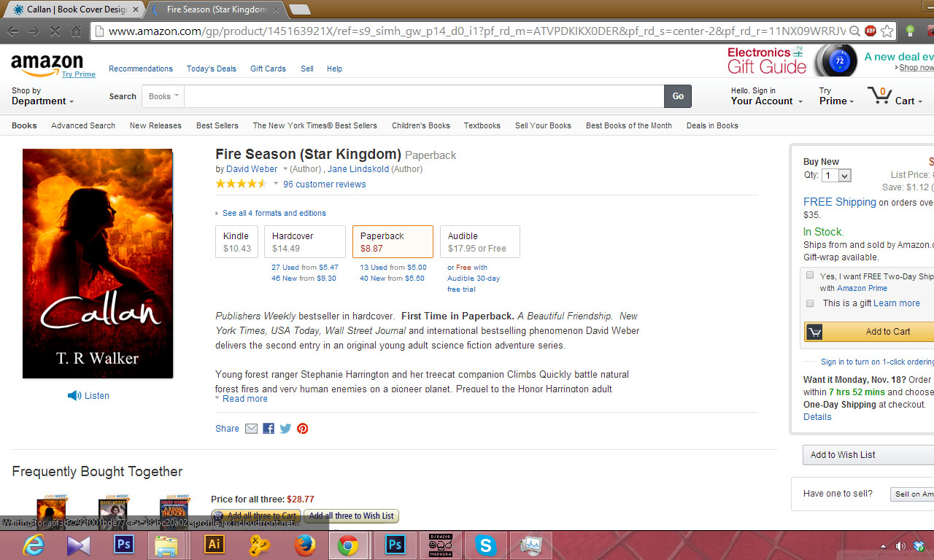The height and width of the screenshot is (560, 934).
Task: Select the Hardcover format option
Action: click(305, 242)
